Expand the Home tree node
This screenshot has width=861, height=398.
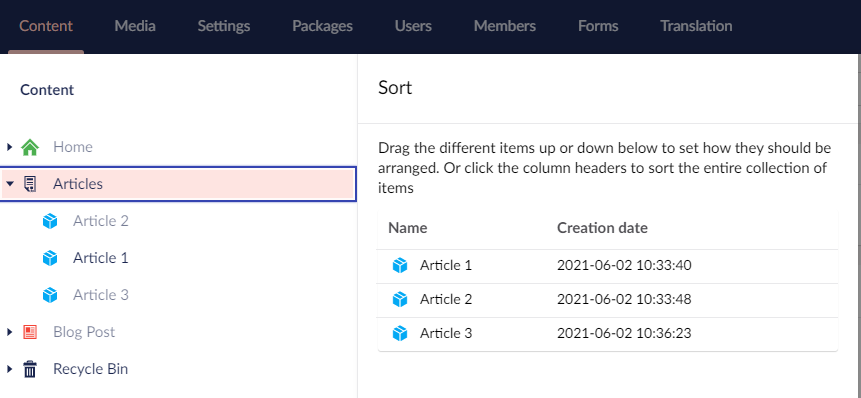coord(9,147)
